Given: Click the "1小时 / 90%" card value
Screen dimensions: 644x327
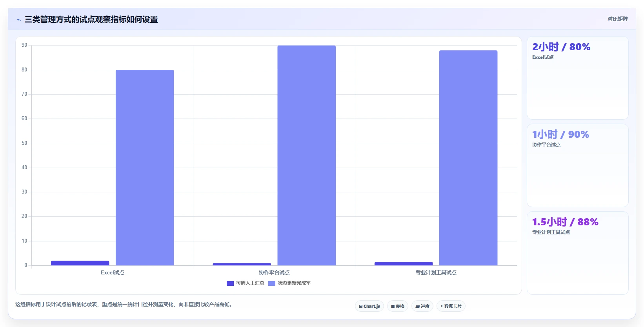Looking at the screenshot, I should tap(560, 135).
